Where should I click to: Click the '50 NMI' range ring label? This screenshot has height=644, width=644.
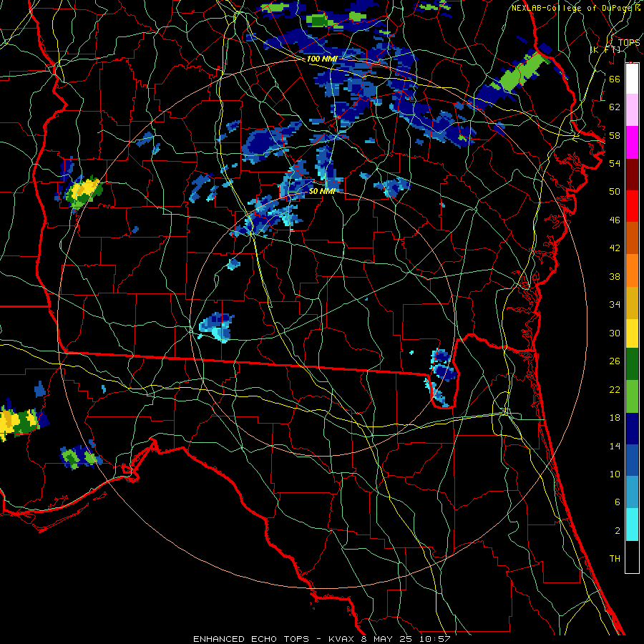(322, 191)
